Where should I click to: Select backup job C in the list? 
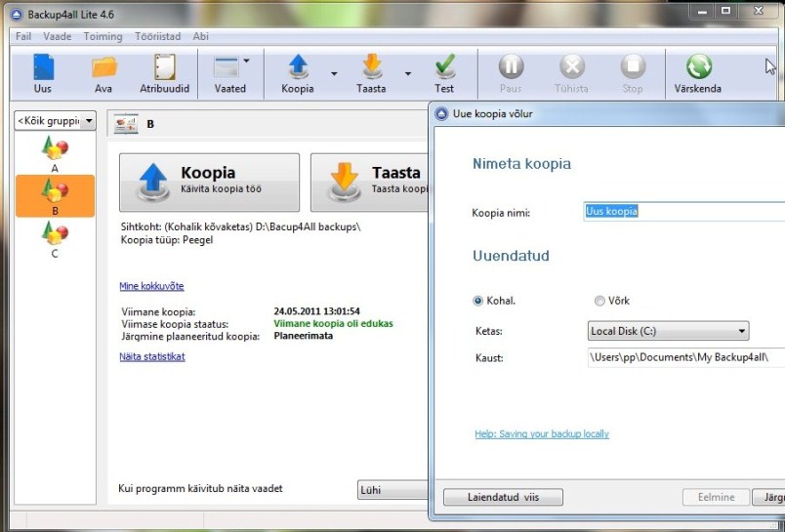point(55,239)
